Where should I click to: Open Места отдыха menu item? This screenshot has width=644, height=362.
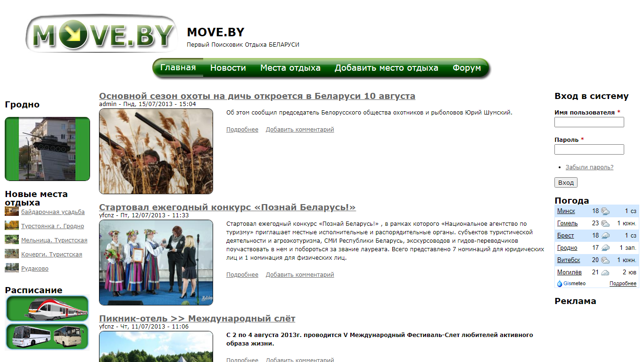click(290, 68)
